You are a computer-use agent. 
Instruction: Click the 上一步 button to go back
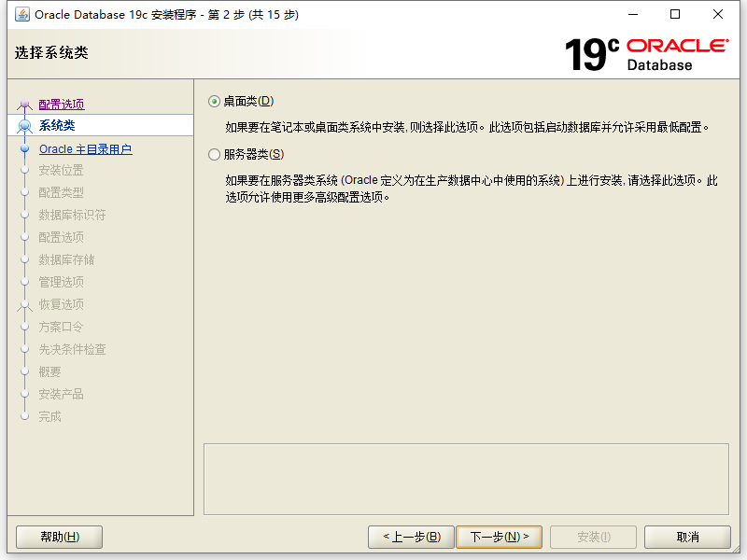(x=410, y=537)
